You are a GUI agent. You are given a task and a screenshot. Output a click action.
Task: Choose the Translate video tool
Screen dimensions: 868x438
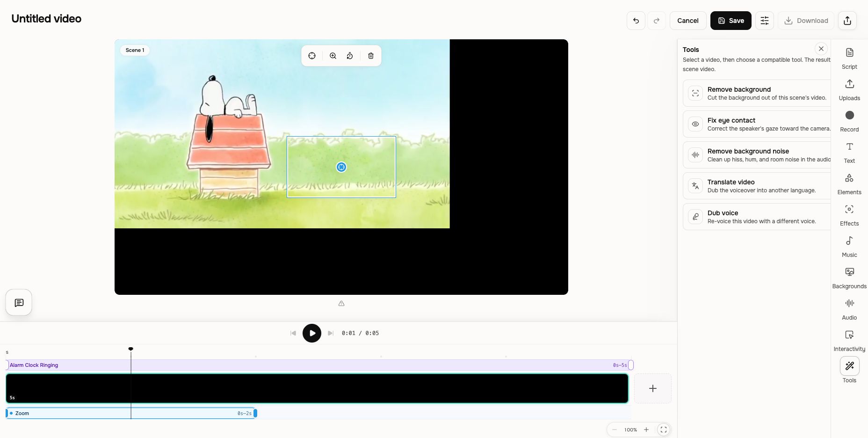tap(757, 186)
